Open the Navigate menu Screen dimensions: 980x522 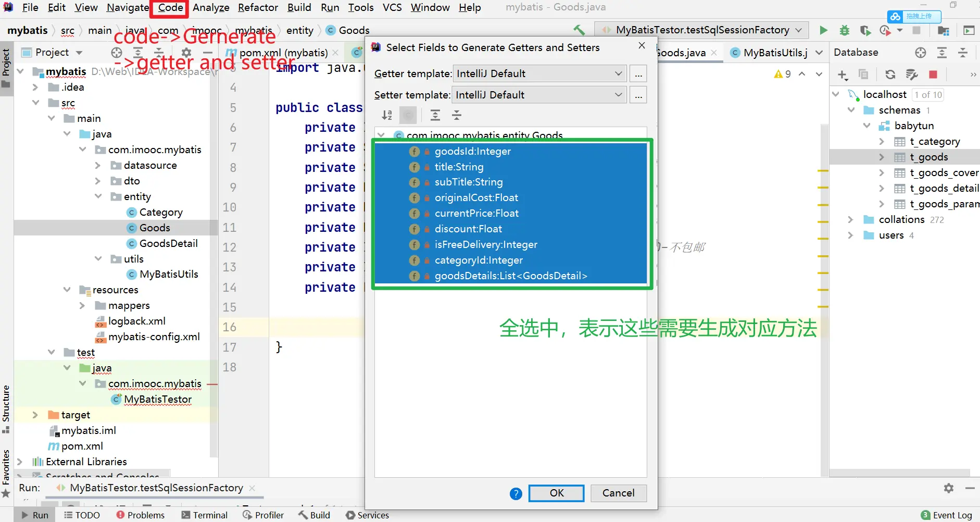128,8
